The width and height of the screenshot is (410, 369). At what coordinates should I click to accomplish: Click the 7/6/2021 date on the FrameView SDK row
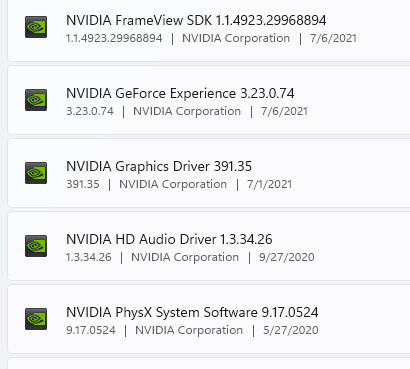click(x=333, y=38)
